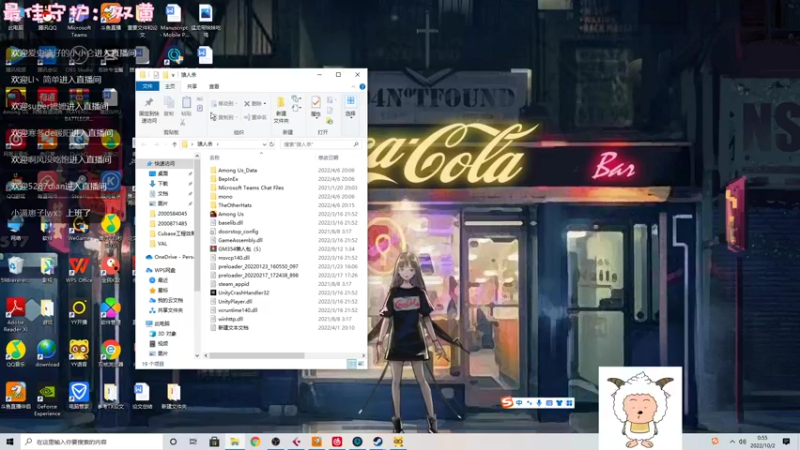This screenshot has width=800, height=450.
Task: Open the blue File tab in Explorer
Action: (147, 86)
